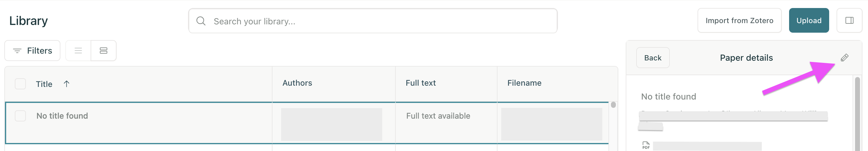The width and height of the screenshot is (868, 151).
Task: Check the "No title found" row checkbox
Action: click(x=20, y=116)
